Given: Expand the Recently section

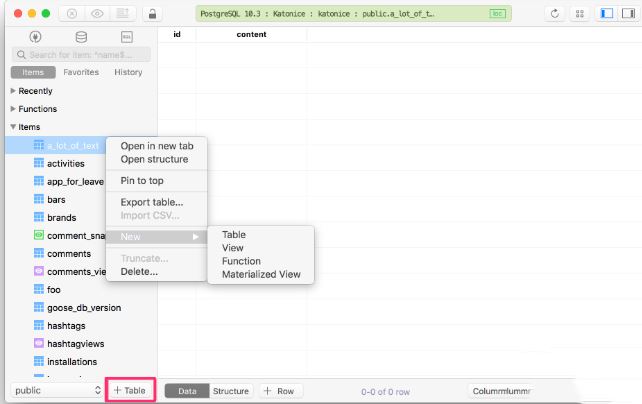Looking at the screenshot, I should [x=13, y=90].
